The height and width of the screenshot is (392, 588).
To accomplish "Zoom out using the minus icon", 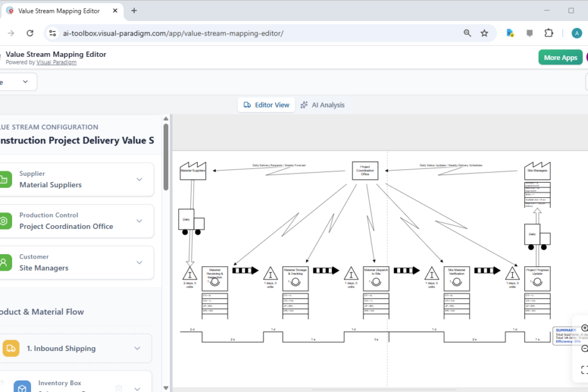I will point(585,346).
